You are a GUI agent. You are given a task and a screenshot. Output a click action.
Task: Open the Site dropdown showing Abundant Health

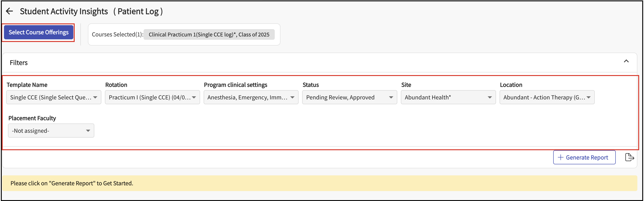coord(448,97)
